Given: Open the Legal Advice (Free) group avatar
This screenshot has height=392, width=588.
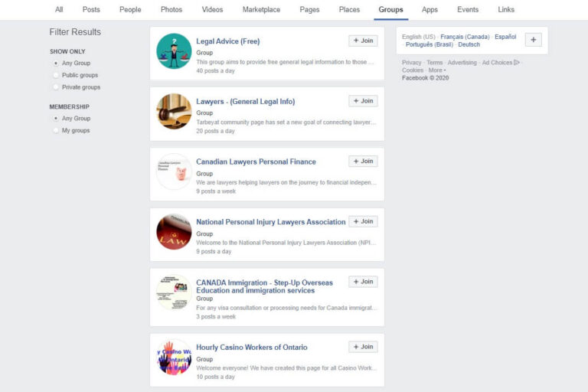Looking at the screenshot, I should [x=174, y=51].
